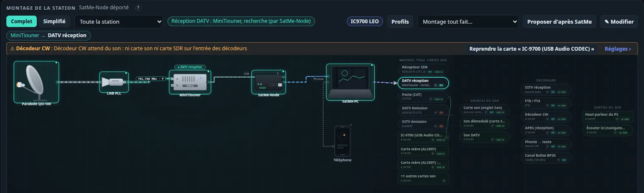
Task: Select the Parabole QO-100 dish node
Action: [x=36, y=82]
